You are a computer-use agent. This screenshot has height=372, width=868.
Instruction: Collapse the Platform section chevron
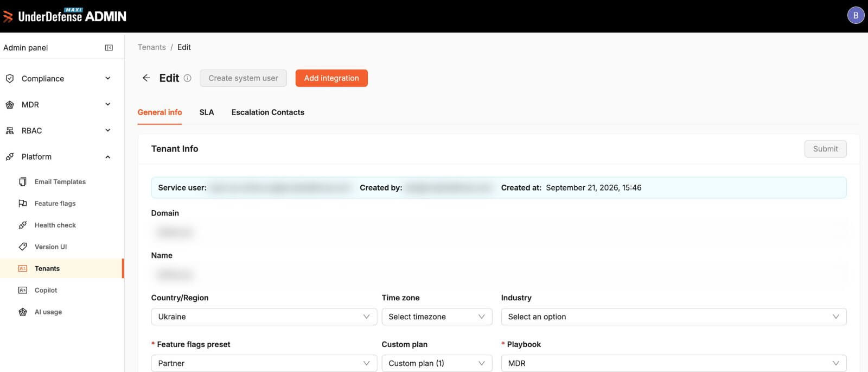point(108,157)
